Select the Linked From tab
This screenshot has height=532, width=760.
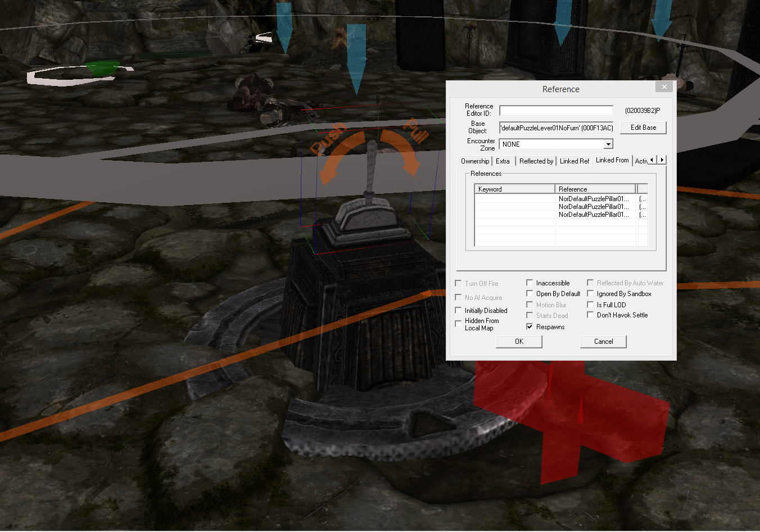point(612,160)
